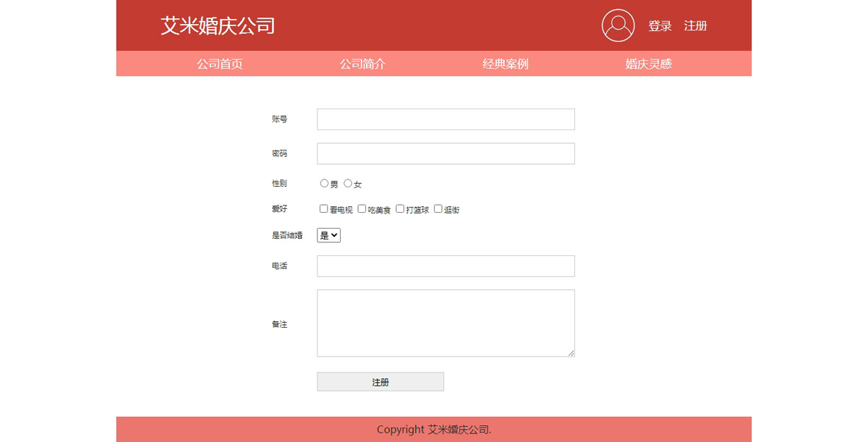This screenshot has height=442, width=868.
Task: Focus the 密码 input field
Action: pos(446,153)
